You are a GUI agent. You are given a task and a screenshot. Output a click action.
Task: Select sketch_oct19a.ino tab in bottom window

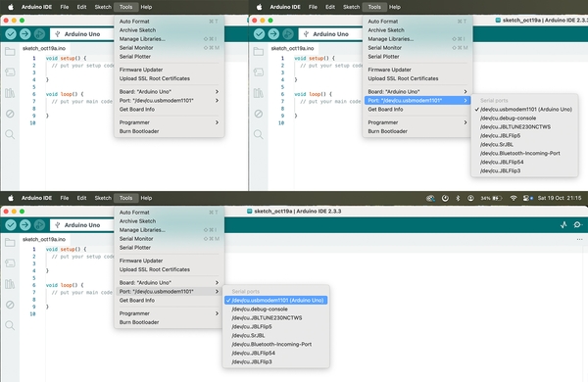point(44,239)
